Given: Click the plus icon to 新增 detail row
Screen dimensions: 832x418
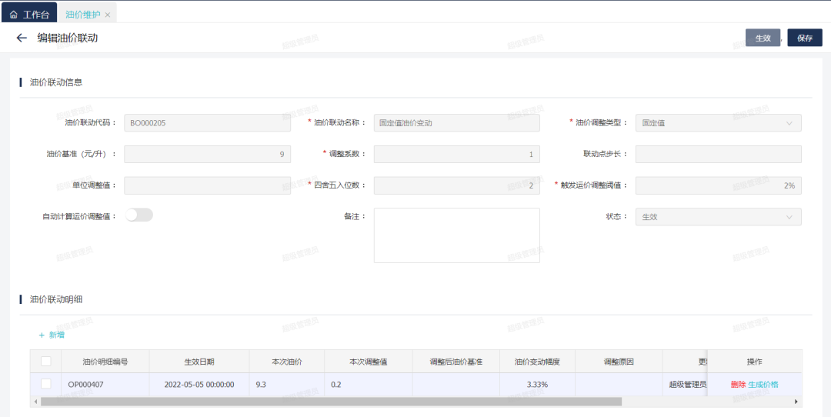Looking at the screenshot, I should [41, 335].
